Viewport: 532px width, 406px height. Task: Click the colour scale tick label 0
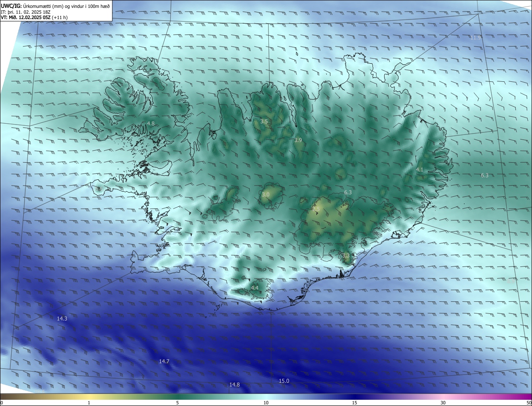[1, 403]
